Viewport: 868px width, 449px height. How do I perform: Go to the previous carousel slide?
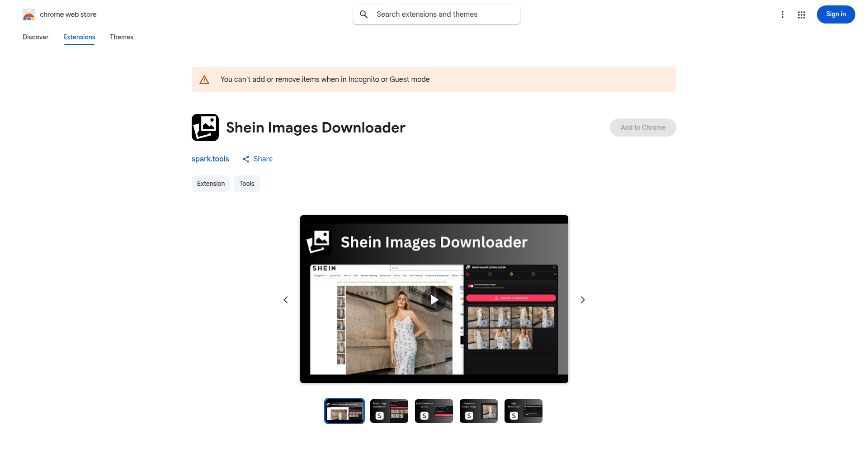pyautogui.click(x=286, y=299)
